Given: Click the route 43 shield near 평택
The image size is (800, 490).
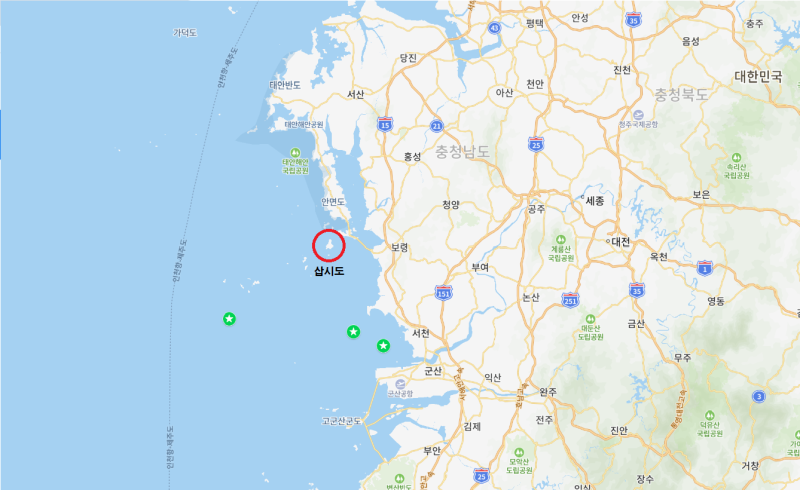Looking at the screenshot, I should (x=494, y=28).
